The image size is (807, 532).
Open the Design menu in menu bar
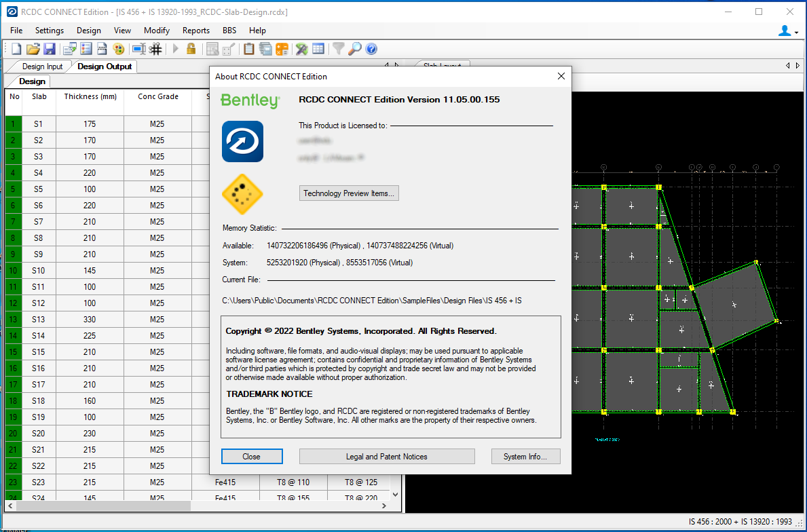[88, 31]
